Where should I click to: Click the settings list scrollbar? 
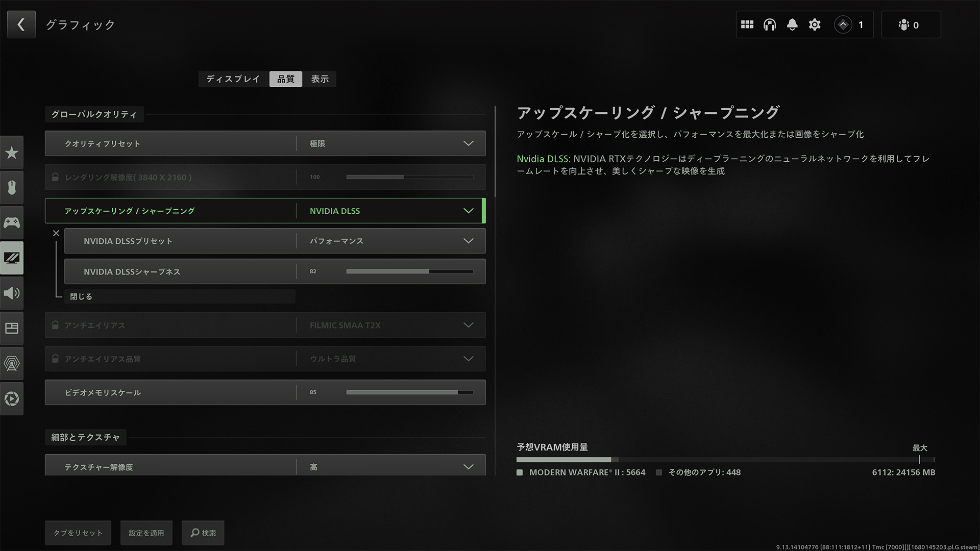[495, 152]
